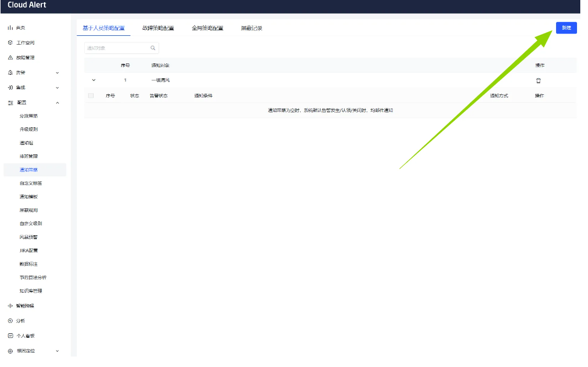Image resolution: width=588 pixels, height=367 pixels.
Task: Open 通知模板 in the sidebar
Action: click(29, 197)
